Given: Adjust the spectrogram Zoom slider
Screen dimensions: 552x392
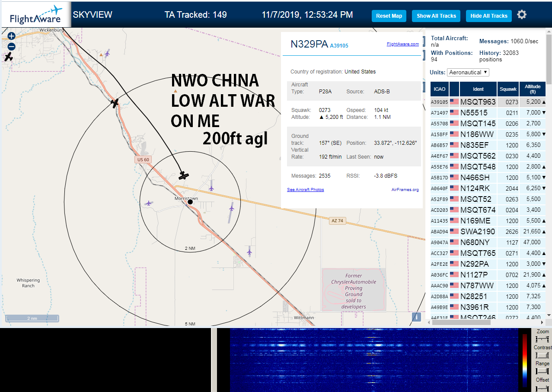Looking at the screenshot, I should pos(542,339).
